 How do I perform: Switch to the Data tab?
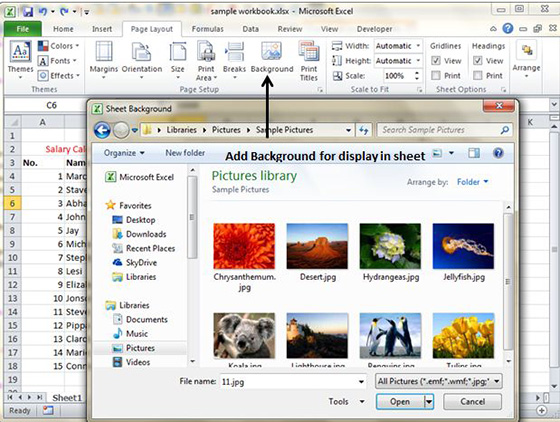[x=250, y=29]
